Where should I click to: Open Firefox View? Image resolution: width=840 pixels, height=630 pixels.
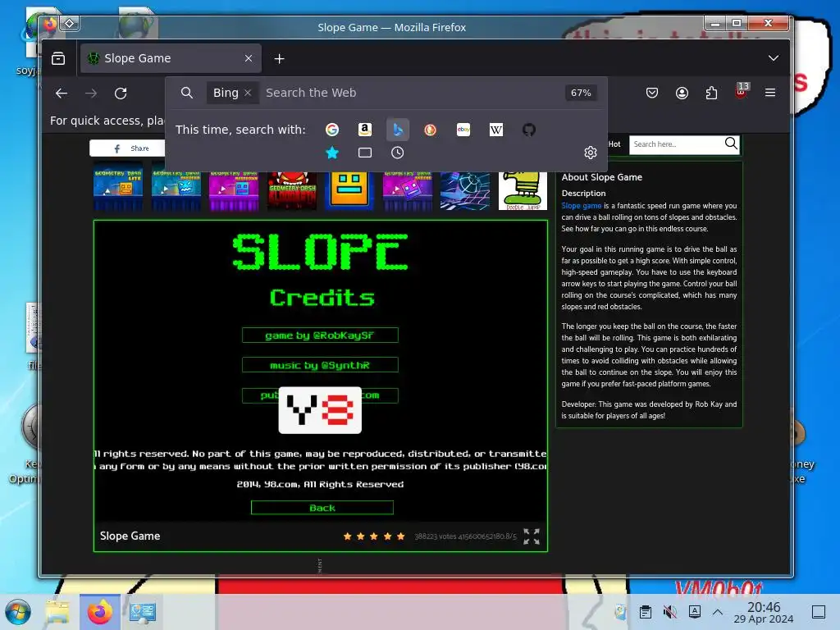(58, 58)
